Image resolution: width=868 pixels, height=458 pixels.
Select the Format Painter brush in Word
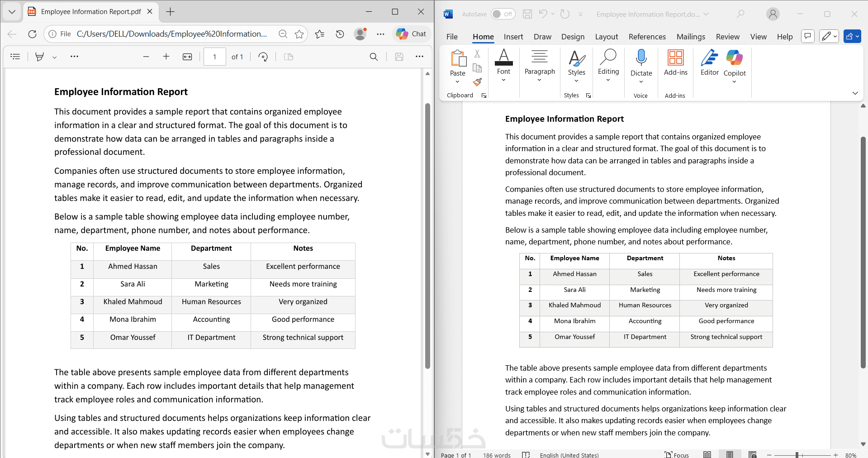click(x=477, y=82)
